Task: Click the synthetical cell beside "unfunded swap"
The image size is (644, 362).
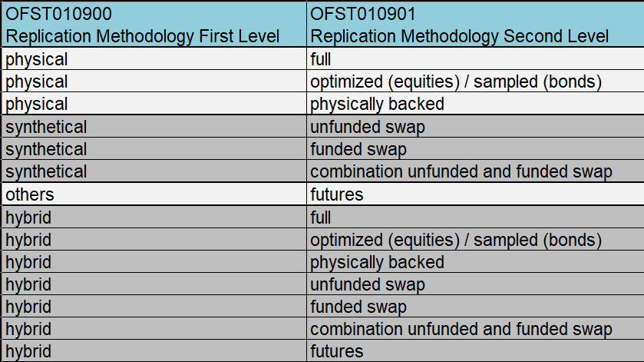Action: coord(154,127)
